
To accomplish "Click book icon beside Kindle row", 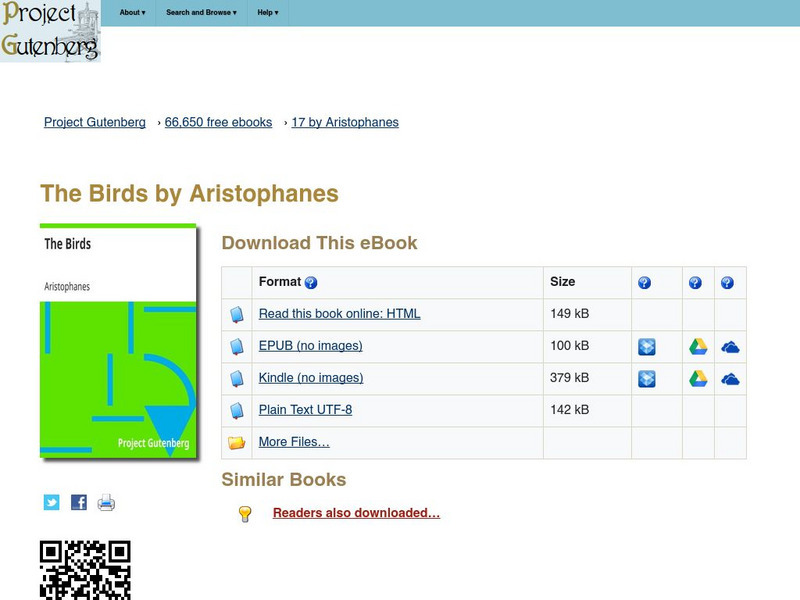I will click(x=237, y=379).
